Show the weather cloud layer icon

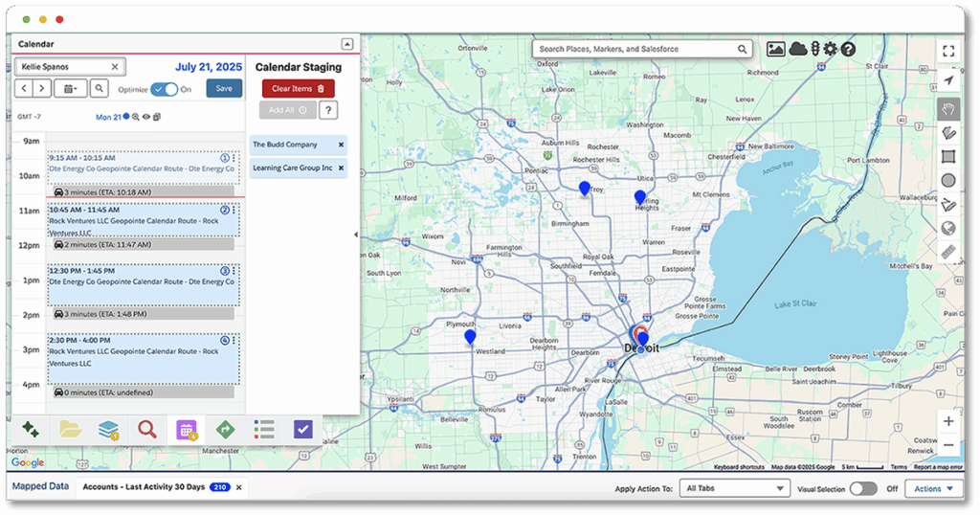(797, 49)
